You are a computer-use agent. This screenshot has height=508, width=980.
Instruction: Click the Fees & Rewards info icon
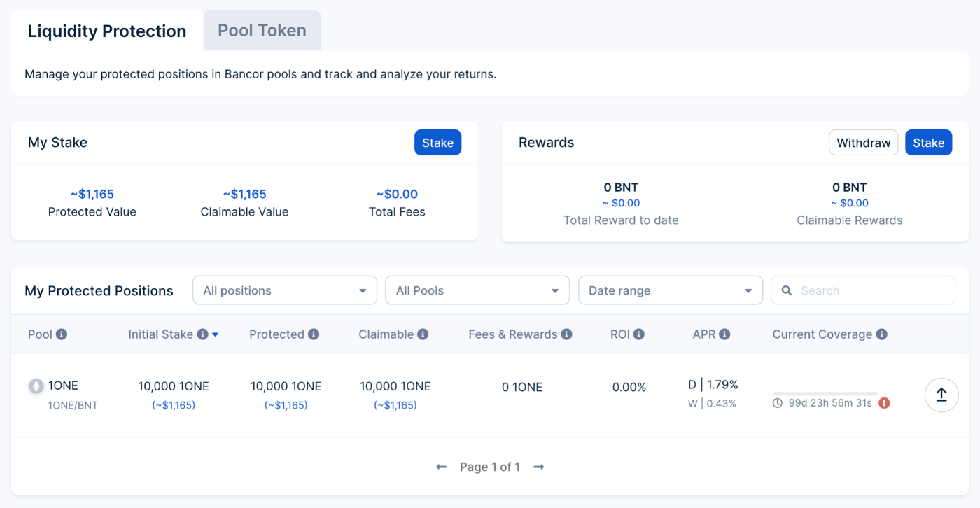pyautogui.click(x=566, y=334)
